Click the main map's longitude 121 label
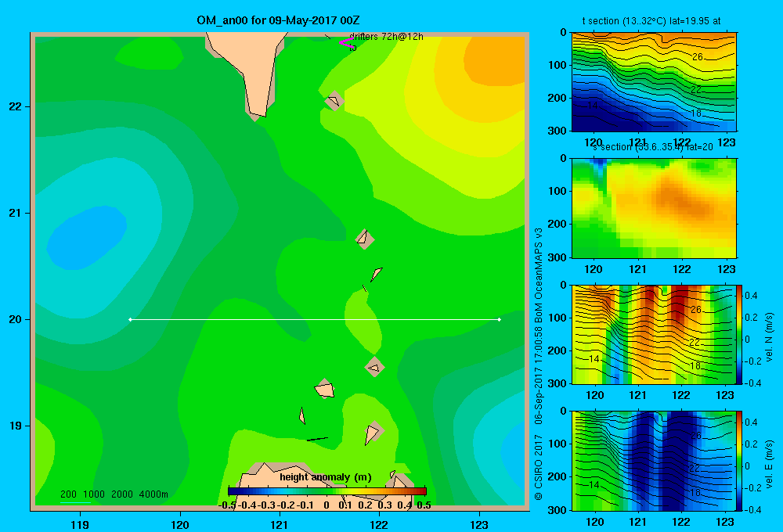 (x=280, y=524)
